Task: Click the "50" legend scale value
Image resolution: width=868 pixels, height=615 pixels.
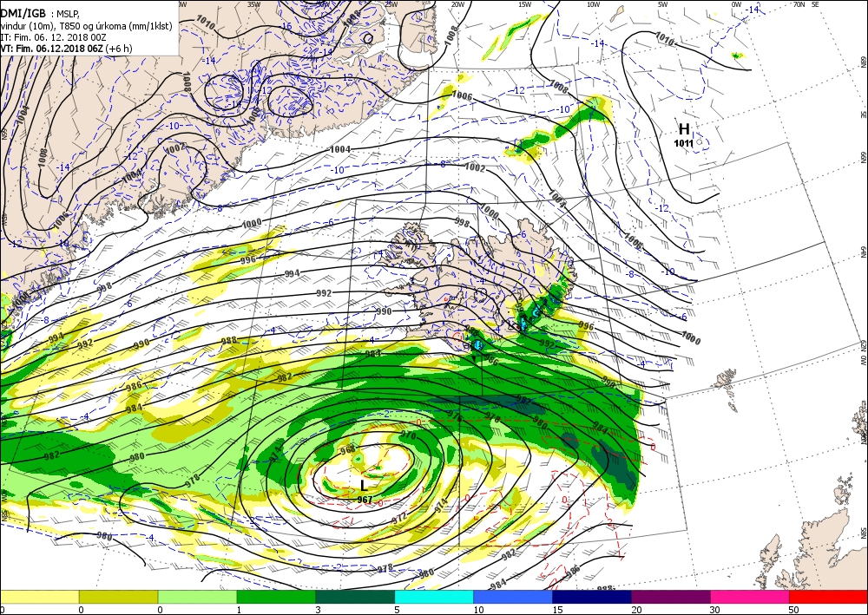Action: 792,610
